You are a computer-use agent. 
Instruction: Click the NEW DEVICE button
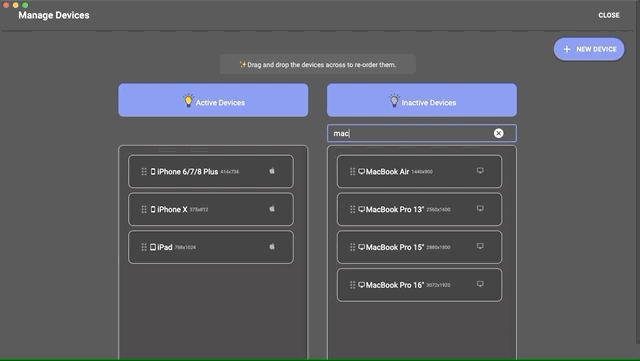(589, 49)
